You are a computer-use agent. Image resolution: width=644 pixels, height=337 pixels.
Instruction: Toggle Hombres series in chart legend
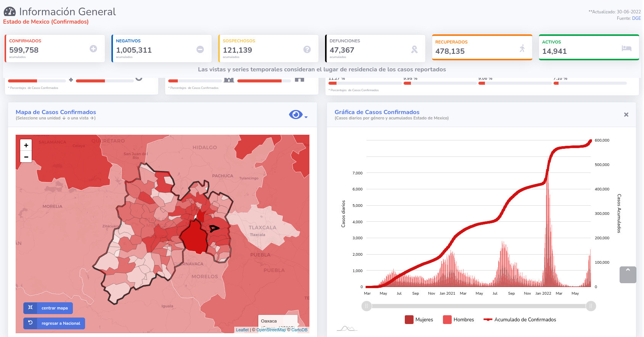click(458, 319)
